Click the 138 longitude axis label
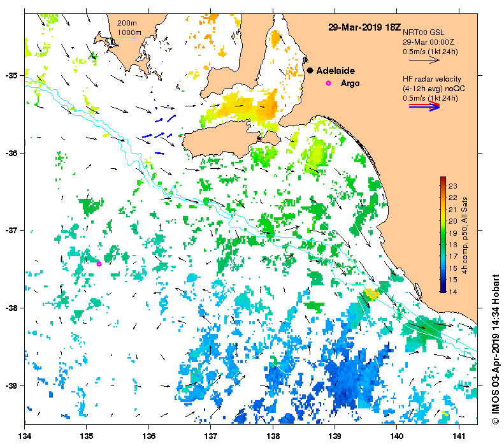Screen dimensions: 504x446 273,436
